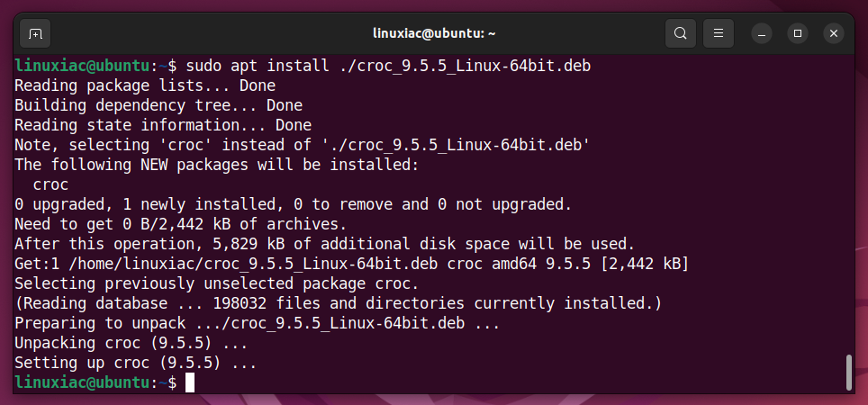Click the 'Reading package lists... Done' line

pyautogui.click(x=145, y=85)
